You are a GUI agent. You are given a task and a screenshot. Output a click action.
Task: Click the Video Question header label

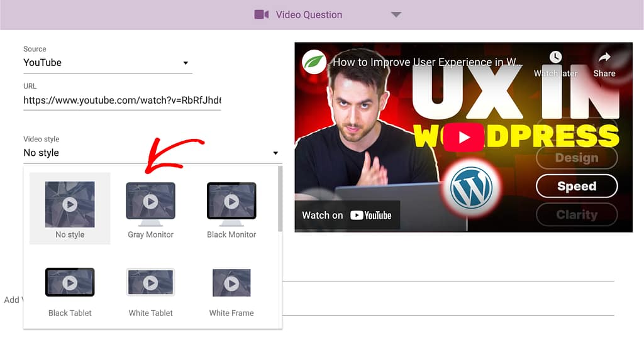309,14
